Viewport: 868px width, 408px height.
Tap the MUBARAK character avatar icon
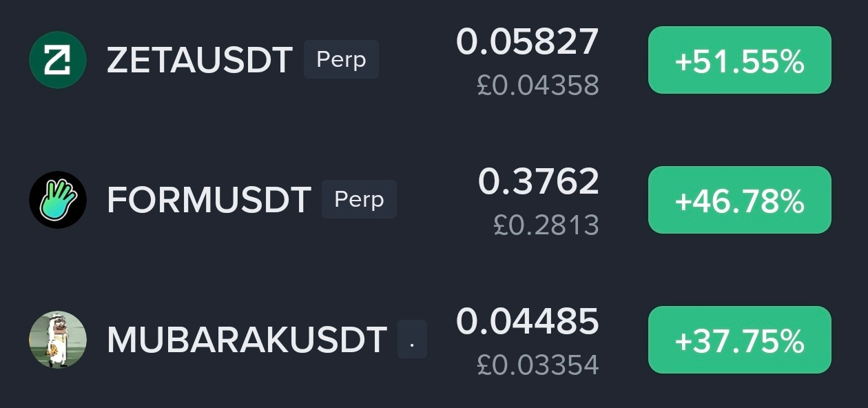[58, 340]
